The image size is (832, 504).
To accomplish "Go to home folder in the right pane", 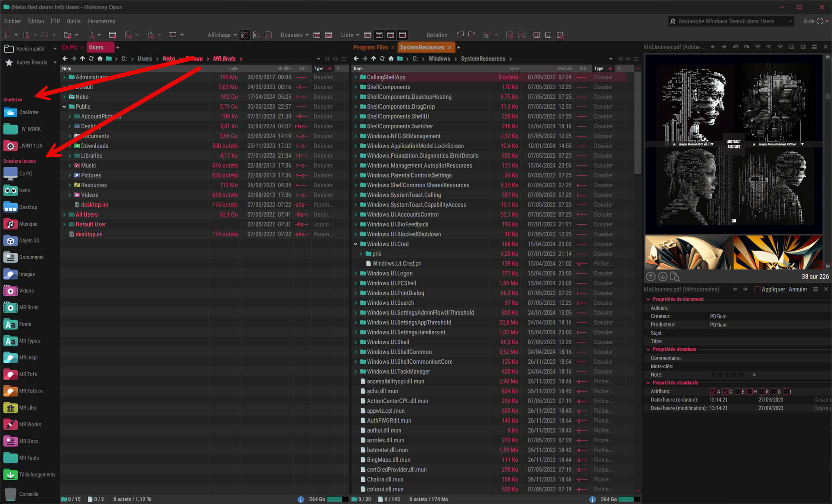I will click(391, 59).
